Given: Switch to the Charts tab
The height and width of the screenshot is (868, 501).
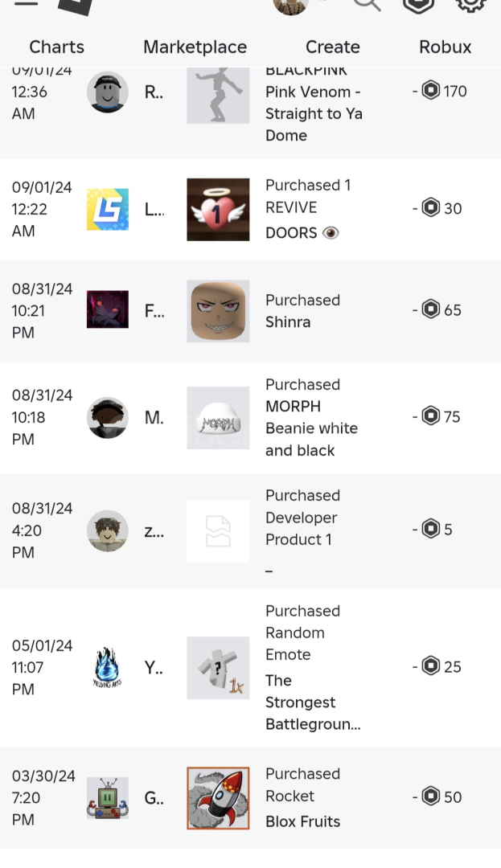Looking at the screenshot, I should click(56, 47).
